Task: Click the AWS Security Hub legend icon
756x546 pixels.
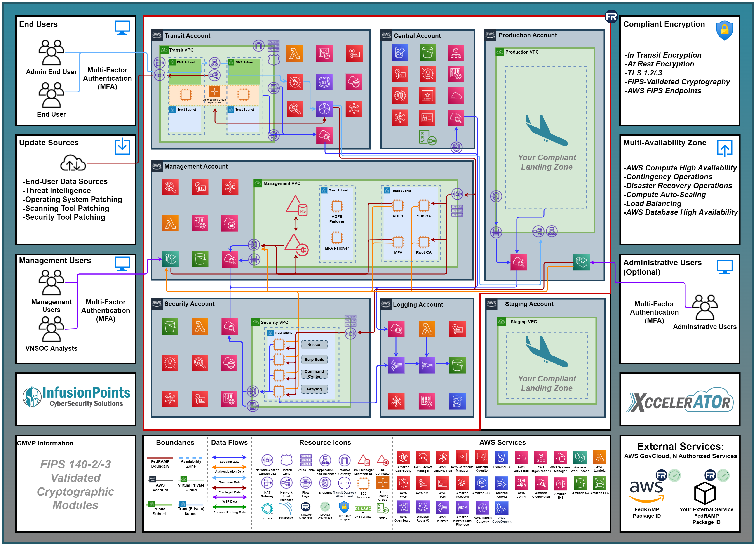Action: pos(443,457)
